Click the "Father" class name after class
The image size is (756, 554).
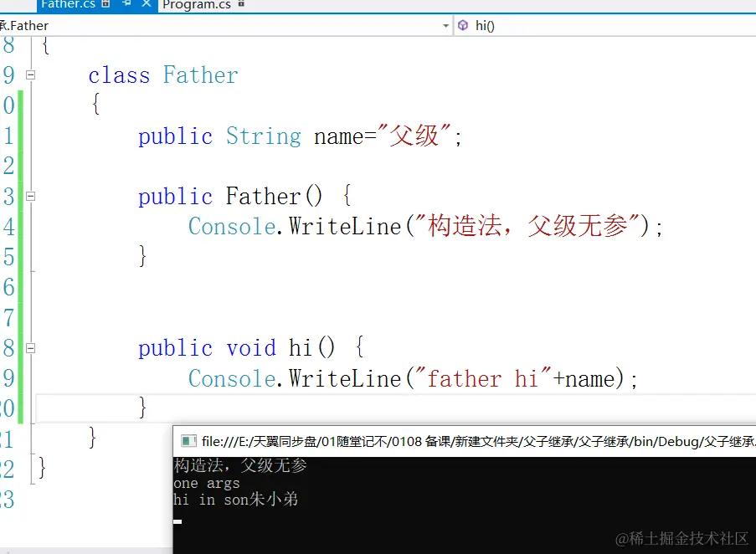(x=201, y=75)
